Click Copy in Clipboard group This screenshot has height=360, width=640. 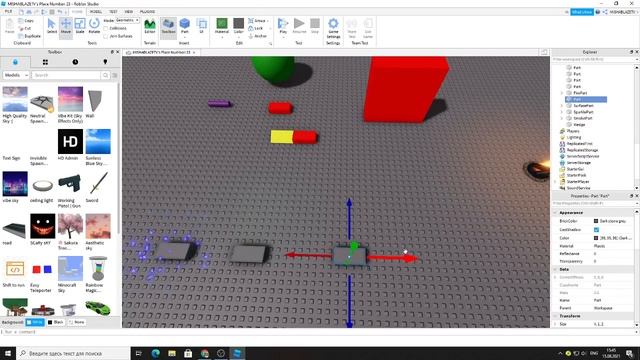[x=26, y=20]
